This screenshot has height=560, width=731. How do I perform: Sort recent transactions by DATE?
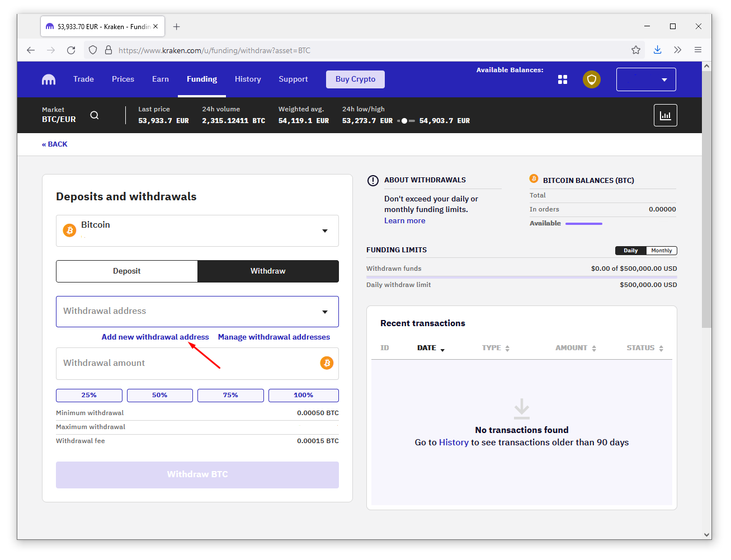(431, 348)
